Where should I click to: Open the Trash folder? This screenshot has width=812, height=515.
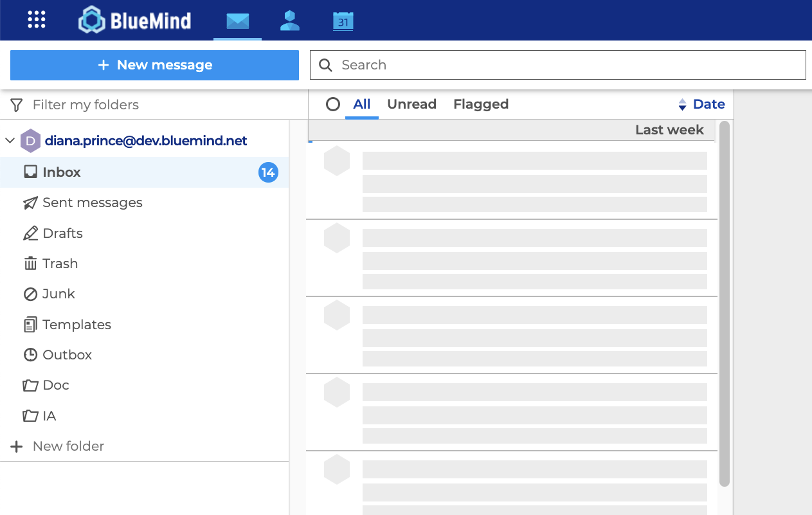click(x=60, y=264)
